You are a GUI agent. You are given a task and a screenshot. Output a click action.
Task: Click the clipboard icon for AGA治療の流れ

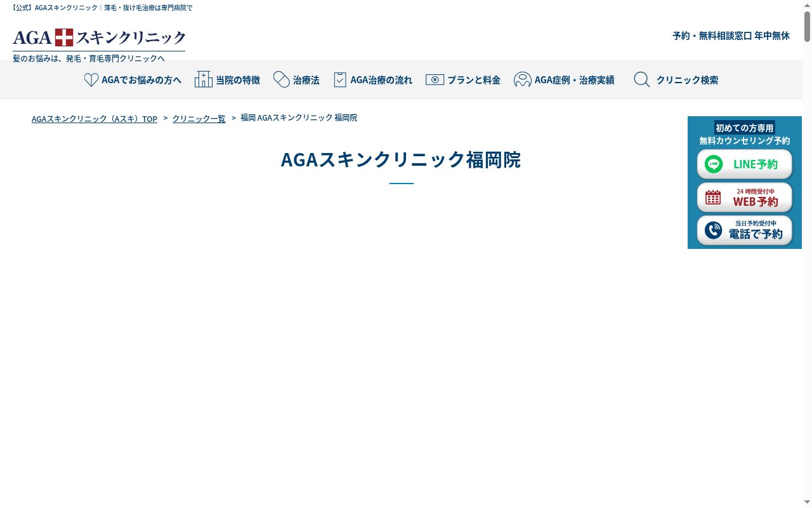point(340,79)
